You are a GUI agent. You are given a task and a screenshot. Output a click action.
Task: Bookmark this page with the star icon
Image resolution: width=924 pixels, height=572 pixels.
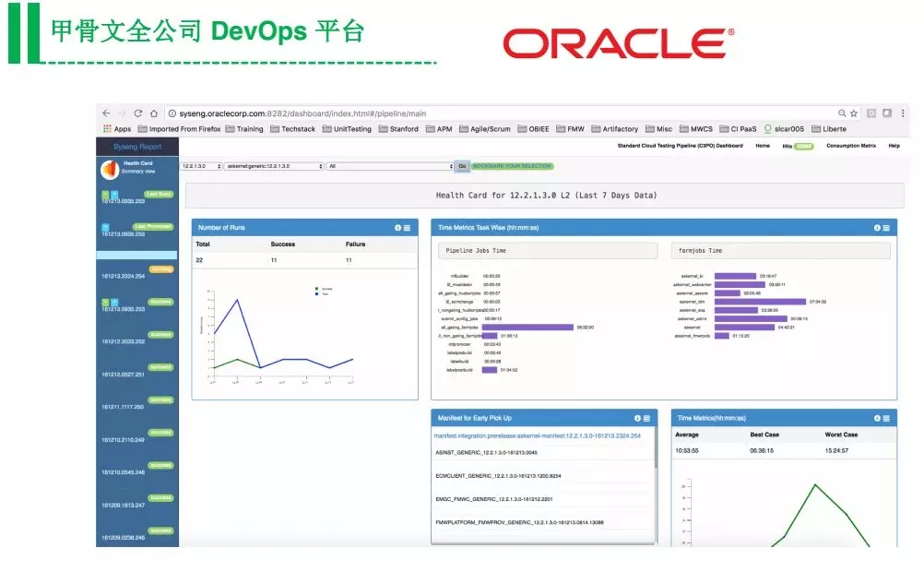[853, 113]
